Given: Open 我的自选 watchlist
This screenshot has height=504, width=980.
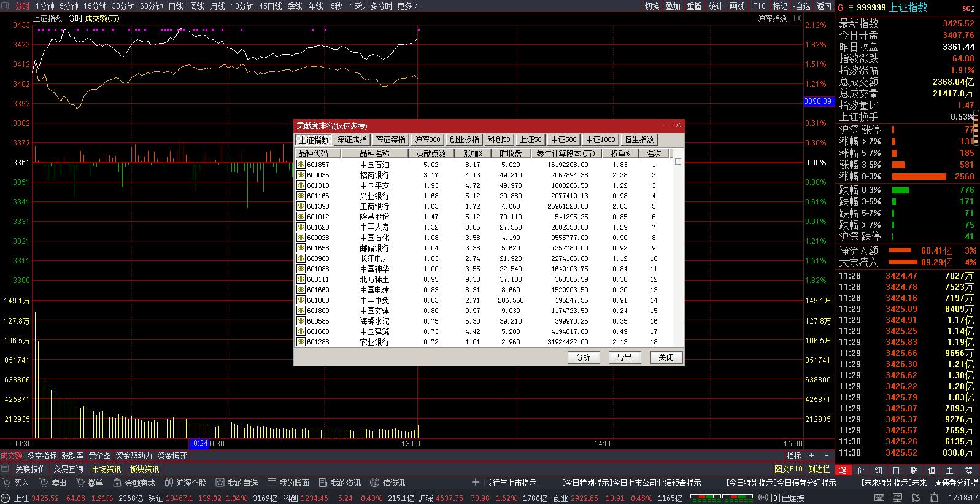Looking at the screenshot, I should tap(237, 483).
